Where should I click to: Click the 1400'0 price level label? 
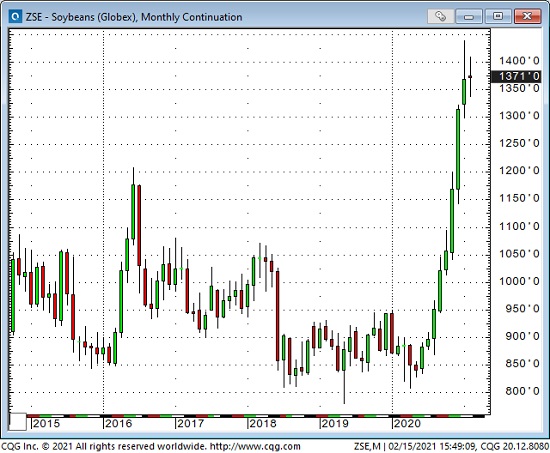[519, 61]
